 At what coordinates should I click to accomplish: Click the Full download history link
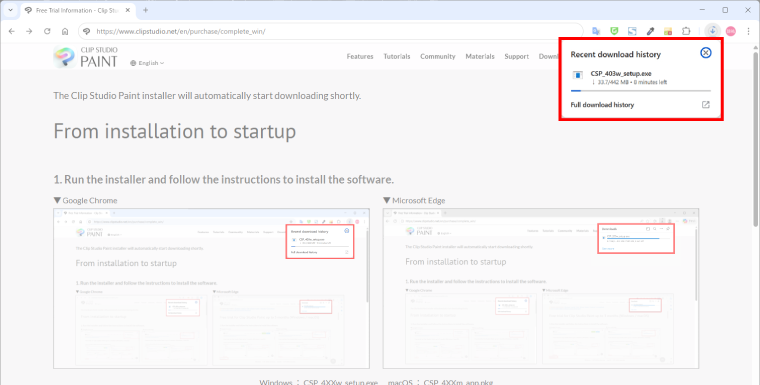[602, 105]
